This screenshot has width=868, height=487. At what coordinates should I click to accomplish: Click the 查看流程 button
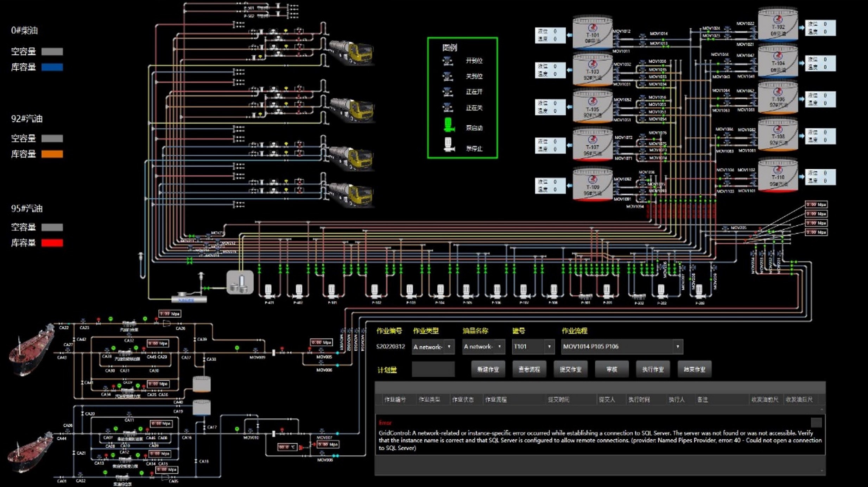529,369
